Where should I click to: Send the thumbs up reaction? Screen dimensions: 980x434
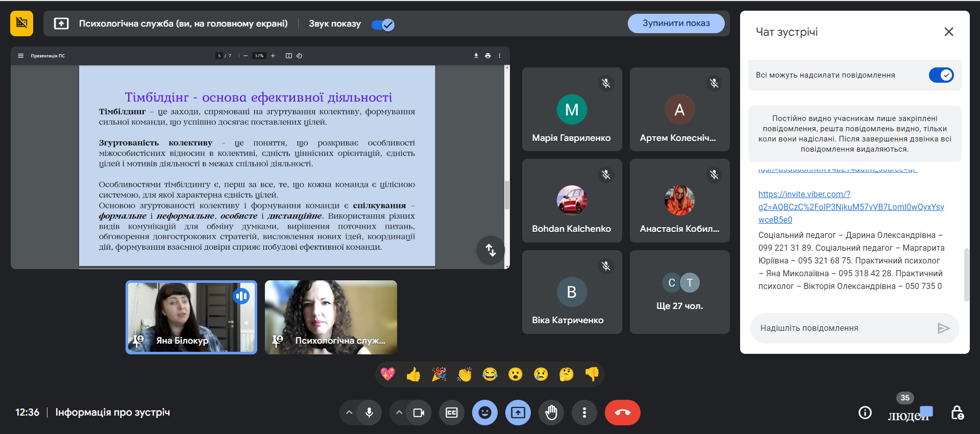tap(413, 375)
